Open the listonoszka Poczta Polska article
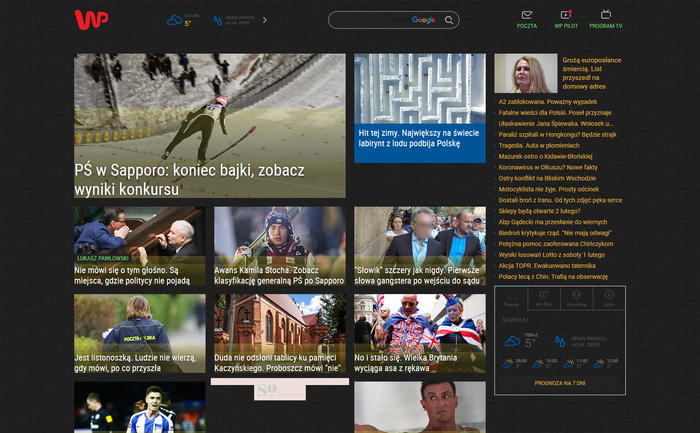The width and height of the screenshot is (700, 433). coord(140,333)
